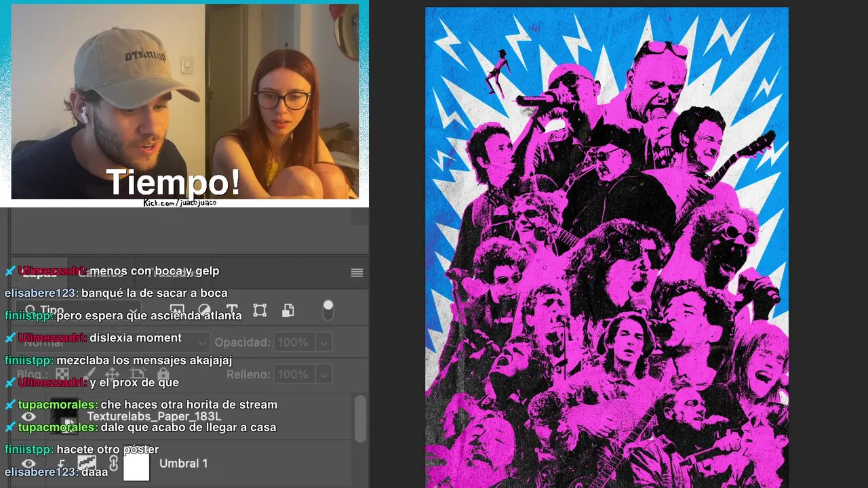The image size is (868, 488).
Task: Filter layers by pixel layers icon
Action: point(177,310)
